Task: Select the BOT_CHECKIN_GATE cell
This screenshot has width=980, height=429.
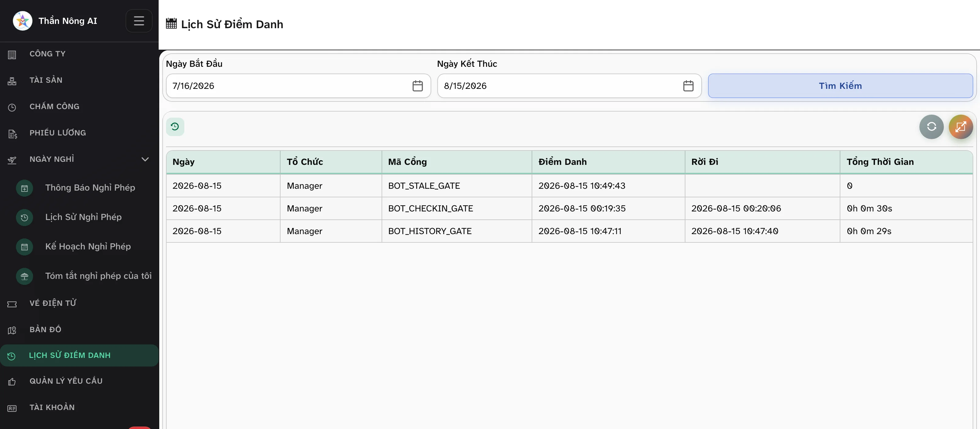Action: (x=457, y=209)
